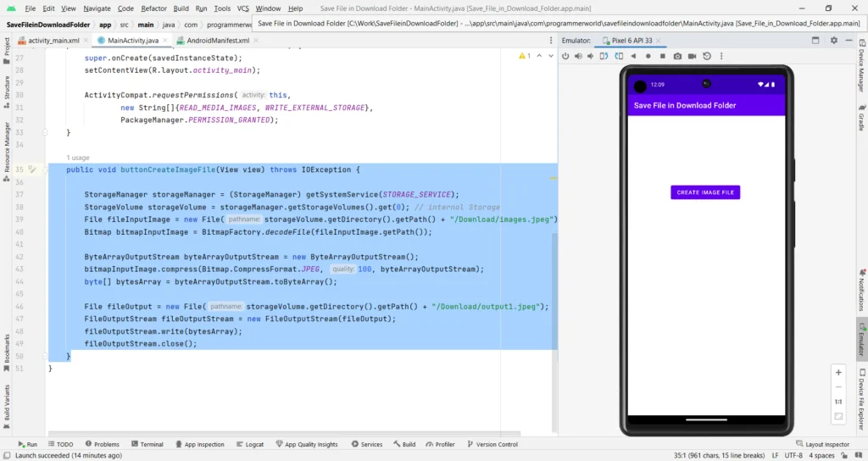
Task: Close the Pixel 6 API 33 tab
Action: click(x=658, y=41)
